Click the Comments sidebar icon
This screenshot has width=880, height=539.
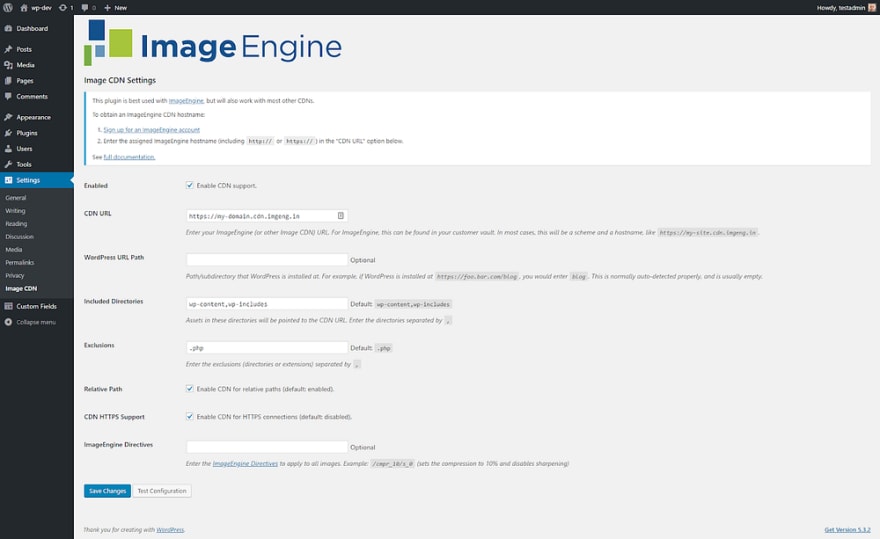8,96
